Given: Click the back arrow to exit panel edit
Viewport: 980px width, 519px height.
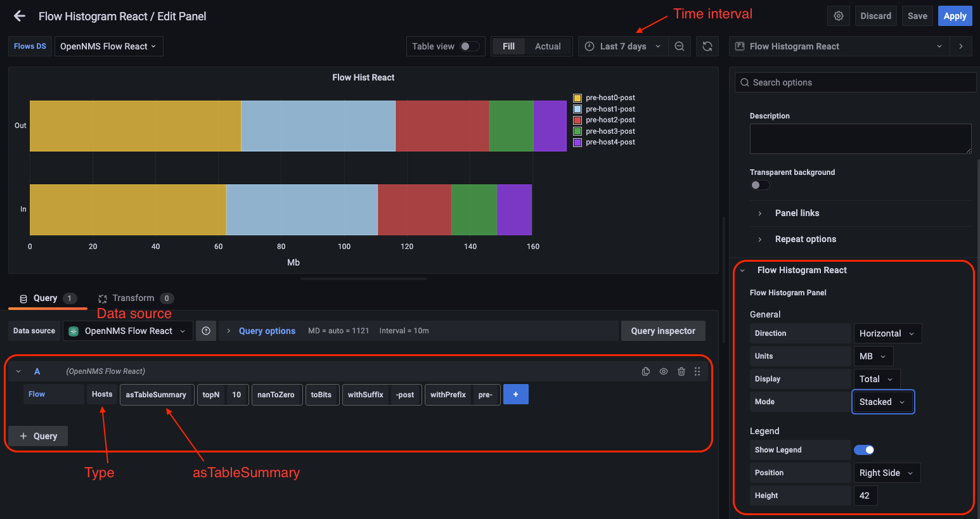Looking at the screenshot, I should click(19, 16).
